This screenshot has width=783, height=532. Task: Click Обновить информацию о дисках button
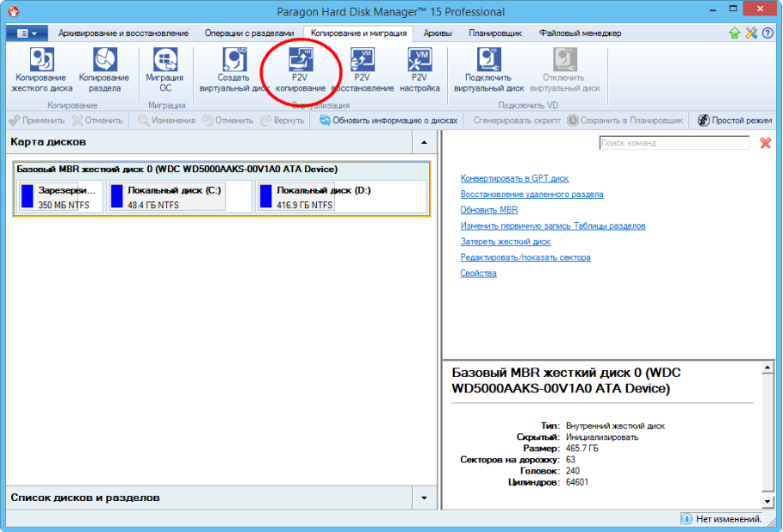point(388,121)
